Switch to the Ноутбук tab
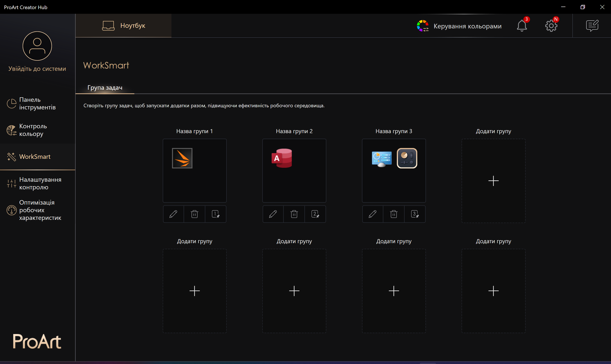The height and width of the screenshot is (364, 611). pyautogui.click(x=123, y=25)
